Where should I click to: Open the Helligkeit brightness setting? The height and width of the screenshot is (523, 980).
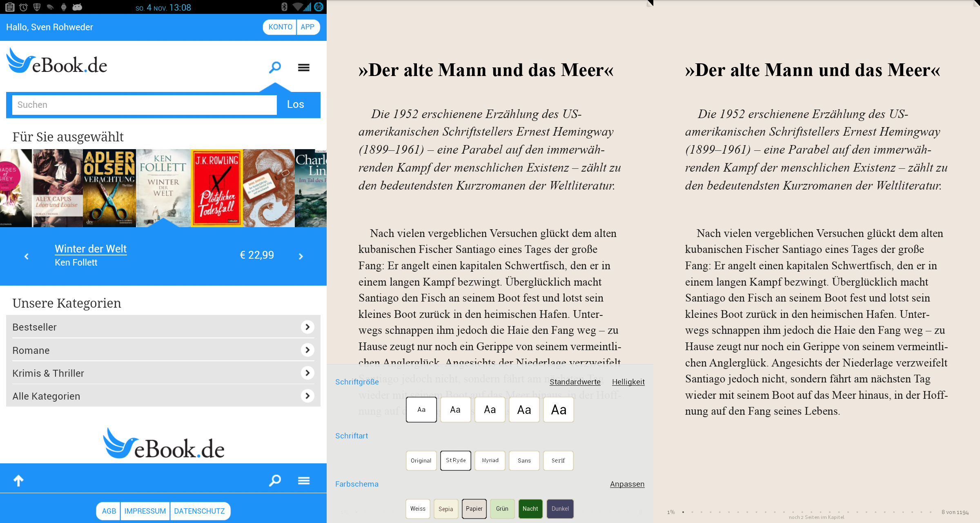[x=628, y=382]
